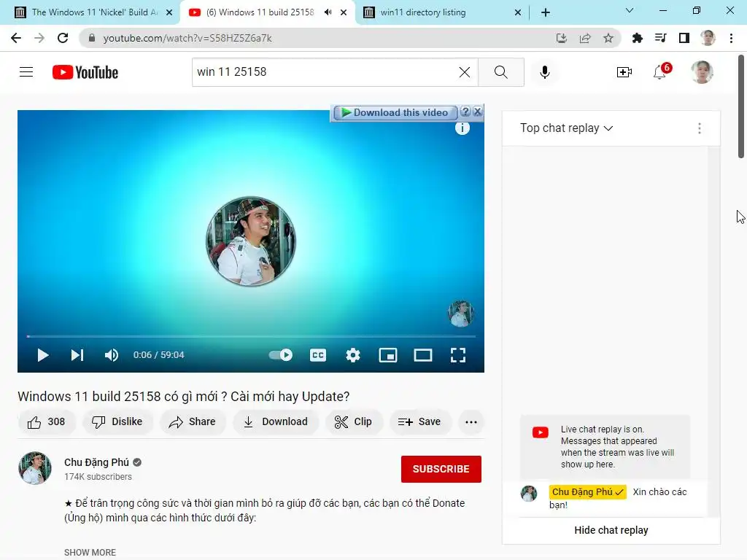
Task: Go to YouTube home via logo
Action: tap(85, 72)
